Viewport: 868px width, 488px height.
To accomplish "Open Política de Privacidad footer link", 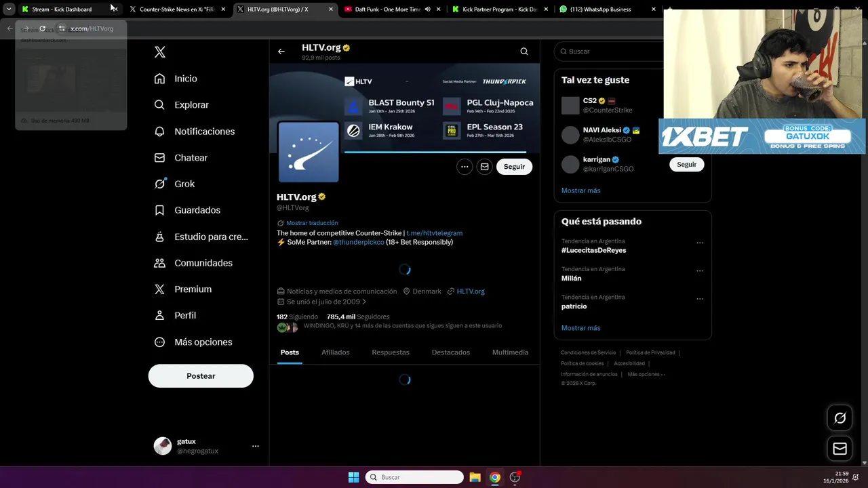I will point(650,352).
